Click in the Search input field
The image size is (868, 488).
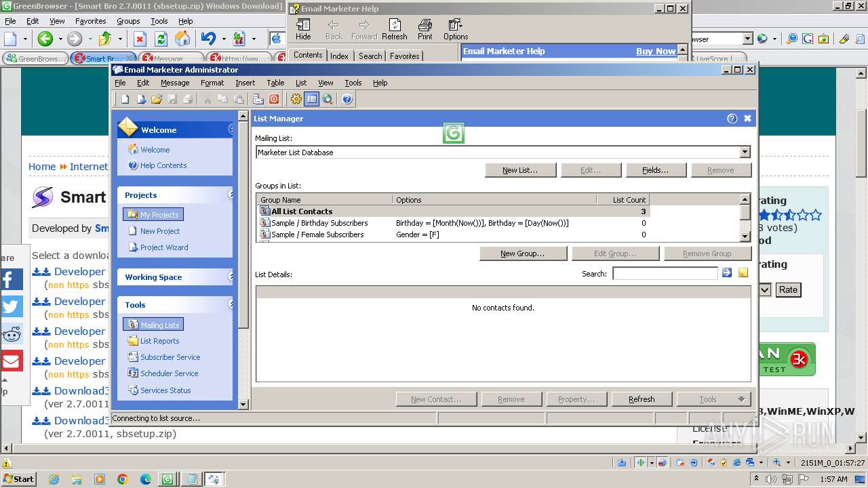[665, 273]
